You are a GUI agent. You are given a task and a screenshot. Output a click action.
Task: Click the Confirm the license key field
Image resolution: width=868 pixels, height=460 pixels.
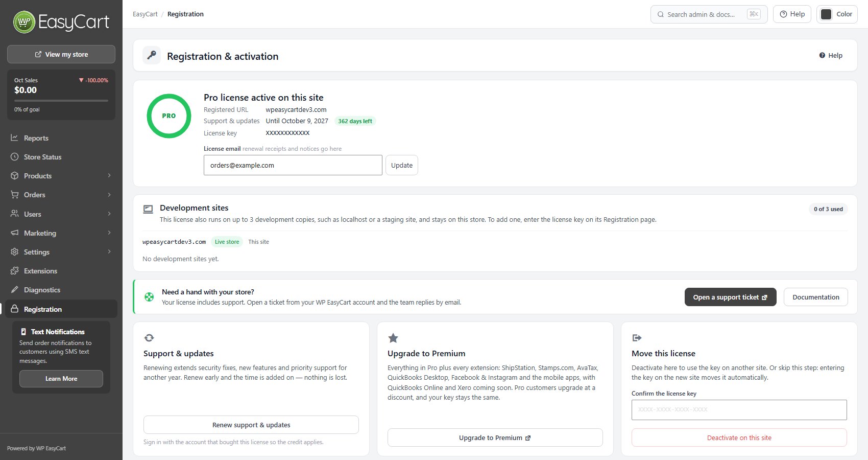pos(739,410)
